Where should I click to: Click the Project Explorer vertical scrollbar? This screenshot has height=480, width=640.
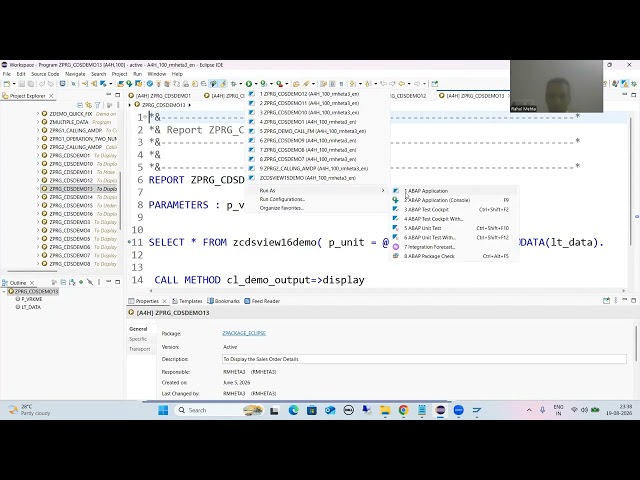click(x=120, y=200)
